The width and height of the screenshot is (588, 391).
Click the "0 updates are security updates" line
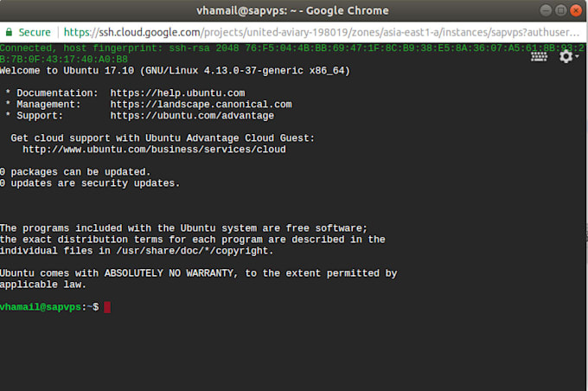tap(90, 183)
